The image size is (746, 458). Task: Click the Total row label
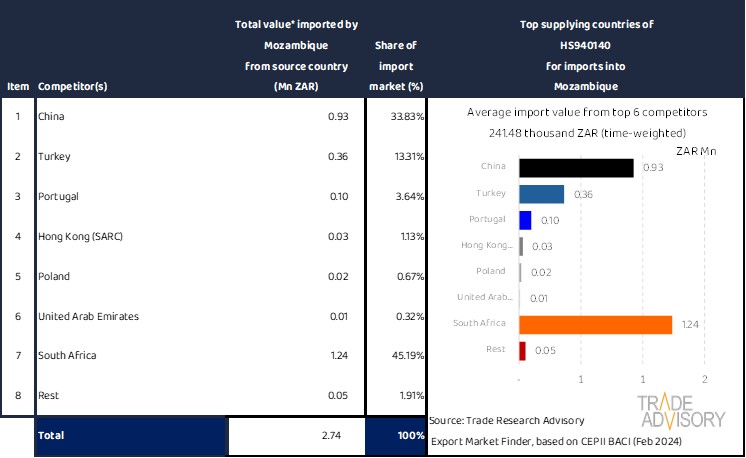click(x=52, y=437)
